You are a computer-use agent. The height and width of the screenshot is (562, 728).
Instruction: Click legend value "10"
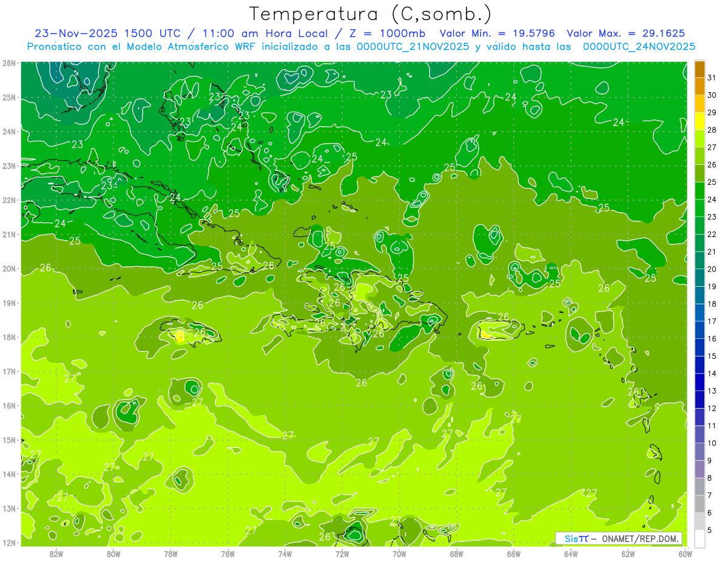click(x=712, y=443)
